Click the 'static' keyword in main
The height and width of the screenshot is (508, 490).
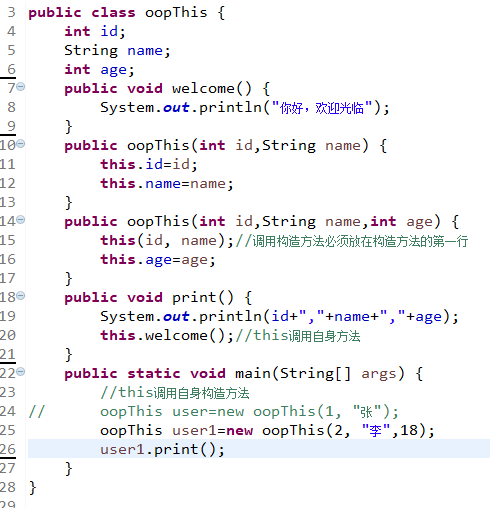click(154, 374)
